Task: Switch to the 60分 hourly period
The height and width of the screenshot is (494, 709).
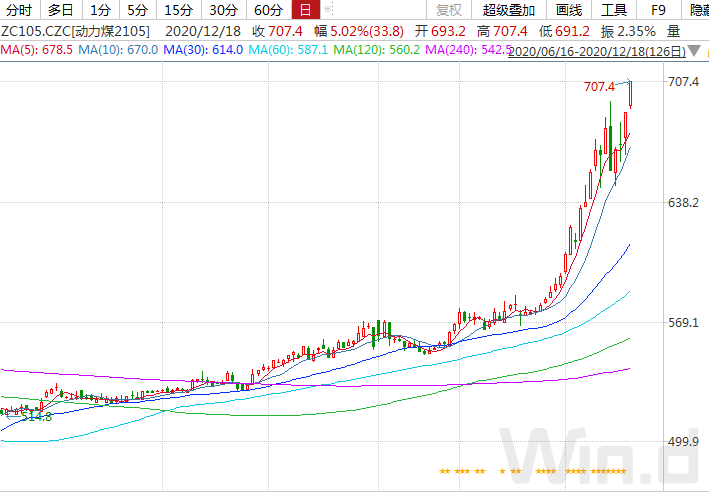Action: [269, 9]
